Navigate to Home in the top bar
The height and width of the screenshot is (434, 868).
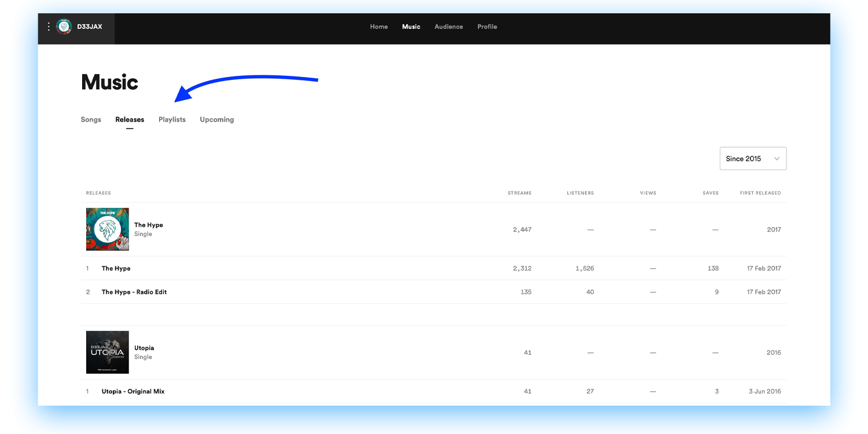(379, 27)
